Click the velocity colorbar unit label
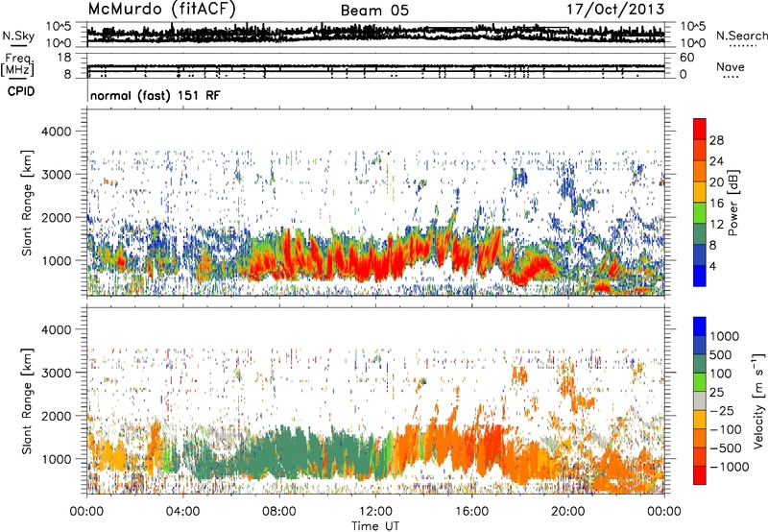 [758, 400]
